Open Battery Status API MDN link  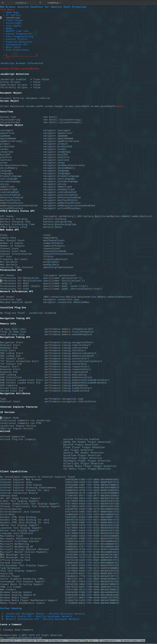(x=39, y=616)
